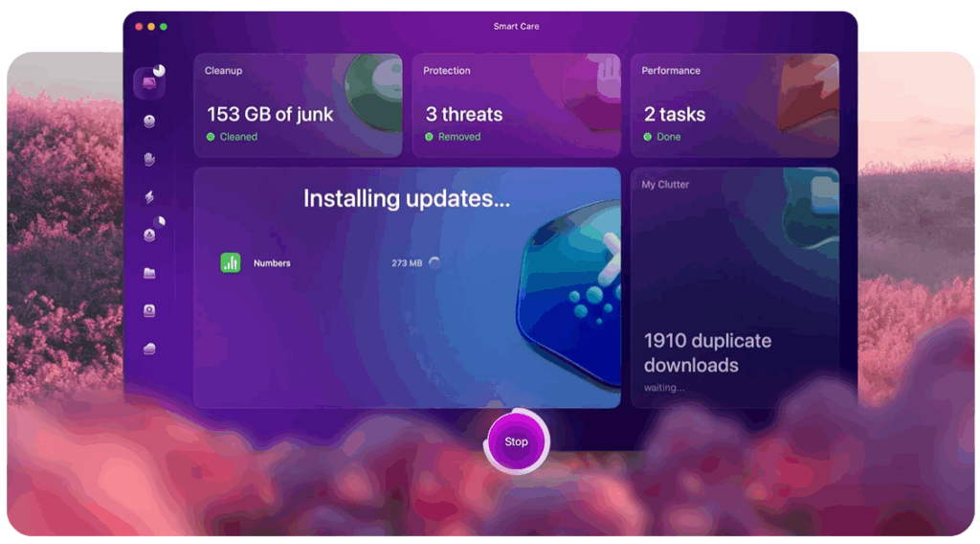Close the Smart Care window
The width and height of the screenshot is (980, 544).
click(139, 26)
